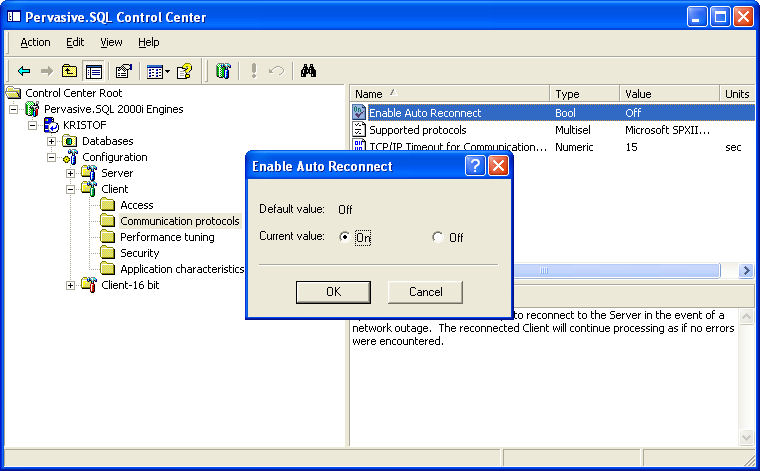Click the Control Center Root folder icon
760x471 pixels.
(14, 93)
